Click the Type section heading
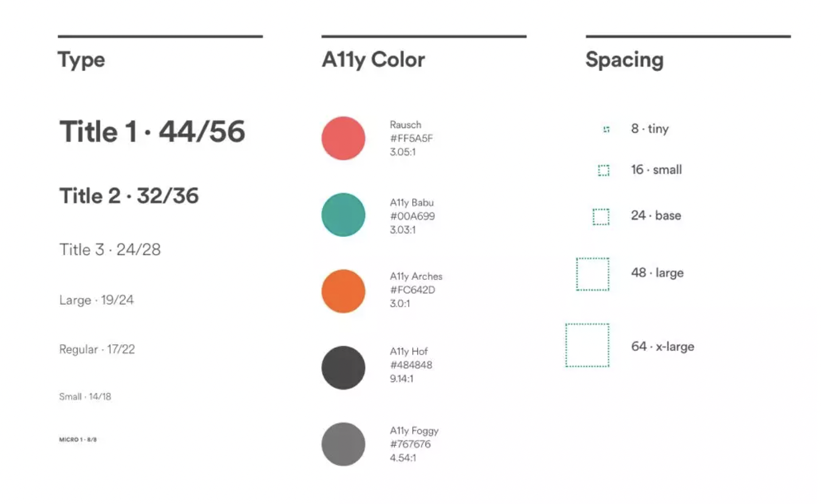Screen dimensions: 821x504 [x=81, y=60]
